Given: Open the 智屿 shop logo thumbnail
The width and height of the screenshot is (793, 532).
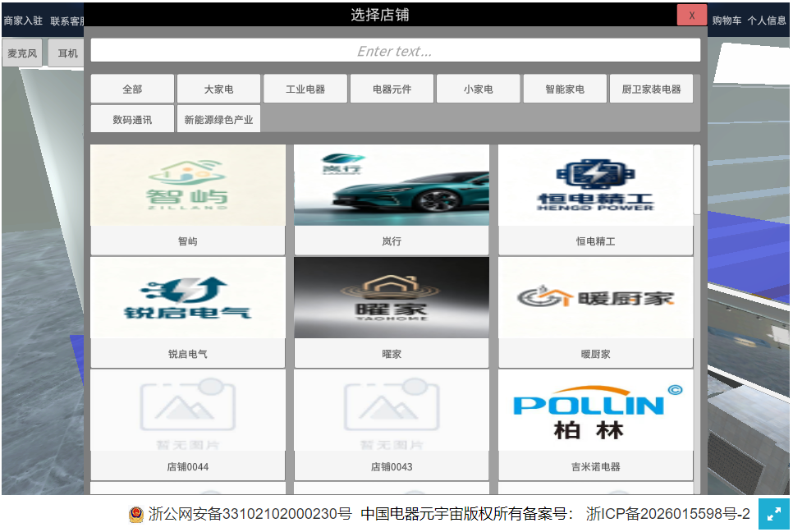Looking at the screenshot, I should pyautogui.click(x=188, y=185).
